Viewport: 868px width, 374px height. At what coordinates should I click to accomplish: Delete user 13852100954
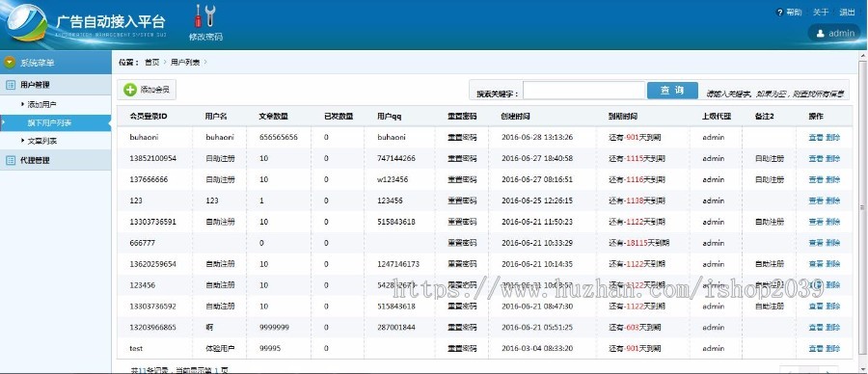pyautogui.click(x=832, y=159)
